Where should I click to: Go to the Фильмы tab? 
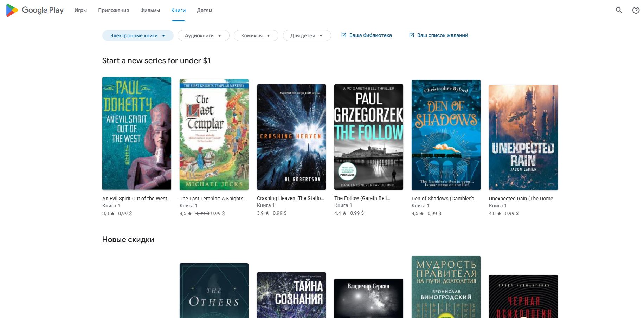(x=150, y=10)
